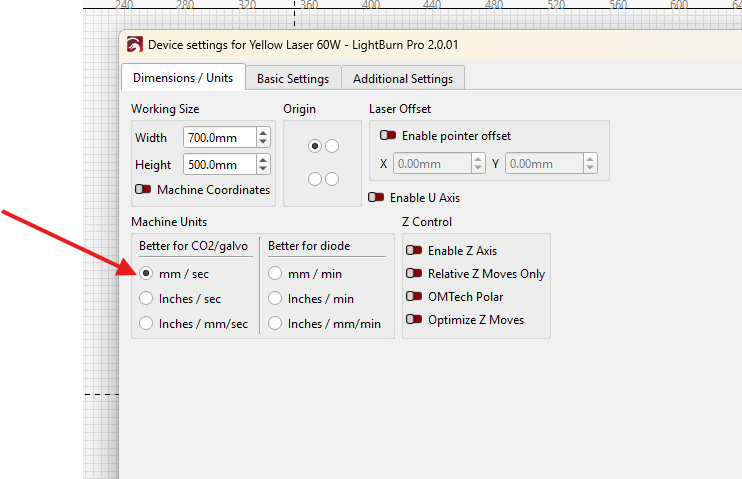The width and height of the screenshot is (742, 479).
Task: Toggle the Optimize Z Moves switch
Action: [414, 319]
